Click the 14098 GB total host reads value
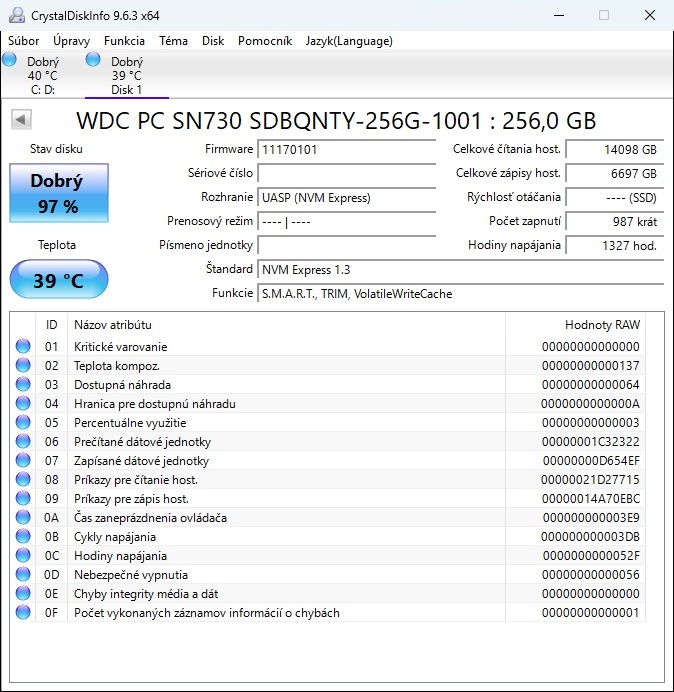674x692 pixels. 614,150
